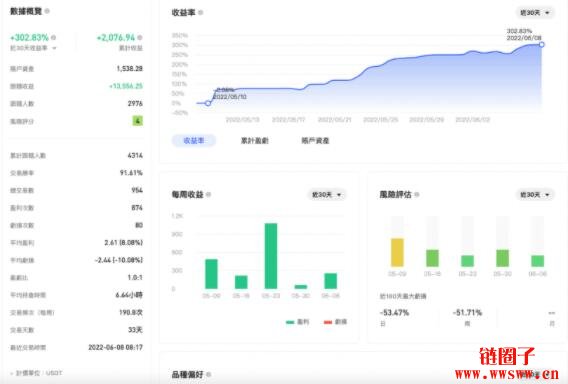
Task: Open 近30天 dropdown in 收益率 chart
Action: coord(535,13)
